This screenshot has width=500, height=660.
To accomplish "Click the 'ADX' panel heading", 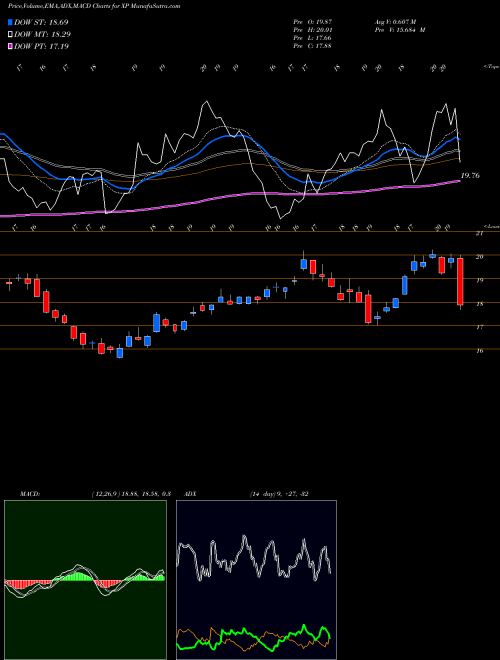I will pyautogui.click(x=190, y=494).
